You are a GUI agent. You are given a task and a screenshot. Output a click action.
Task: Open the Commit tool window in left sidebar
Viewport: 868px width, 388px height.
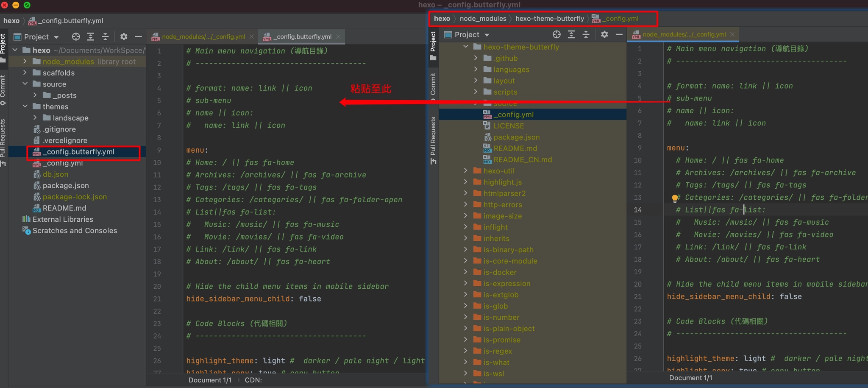click(x=3, y=90)
